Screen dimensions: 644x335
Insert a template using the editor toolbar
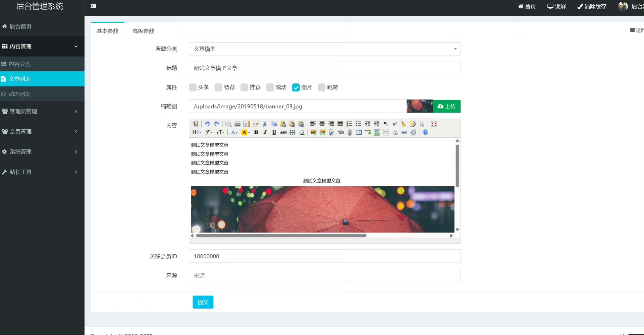[247, 124]
